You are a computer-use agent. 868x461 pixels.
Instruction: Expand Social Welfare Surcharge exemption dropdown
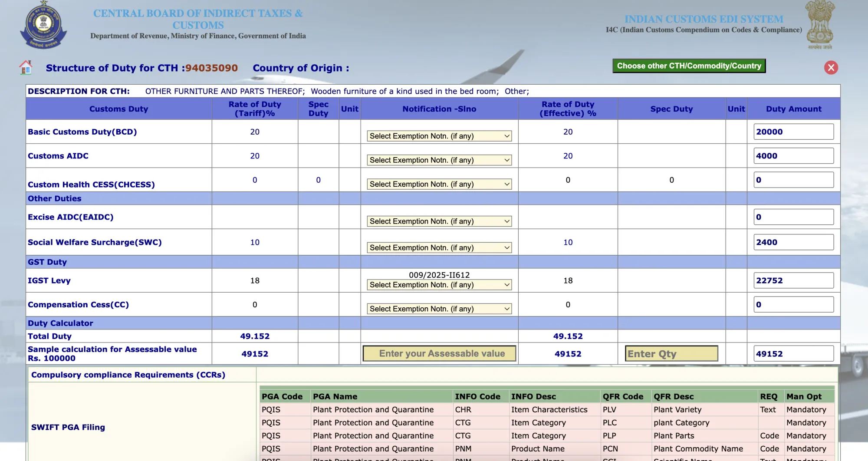click(439, 248)
